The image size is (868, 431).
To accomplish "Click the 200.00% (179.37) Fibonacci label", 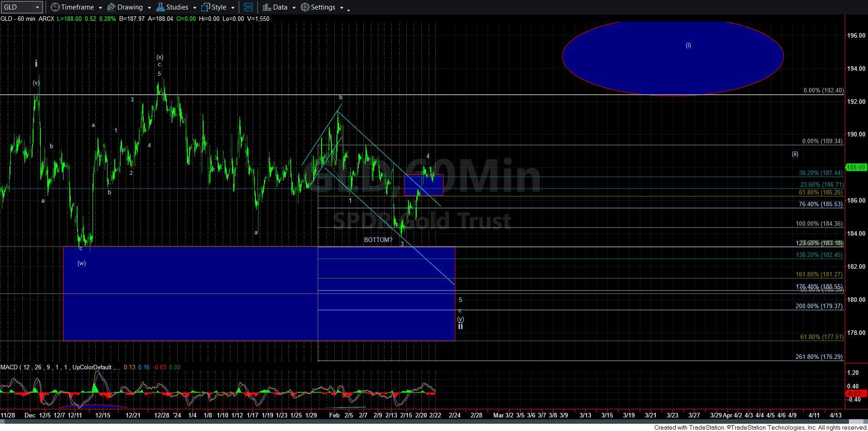I will coord(819,306).
